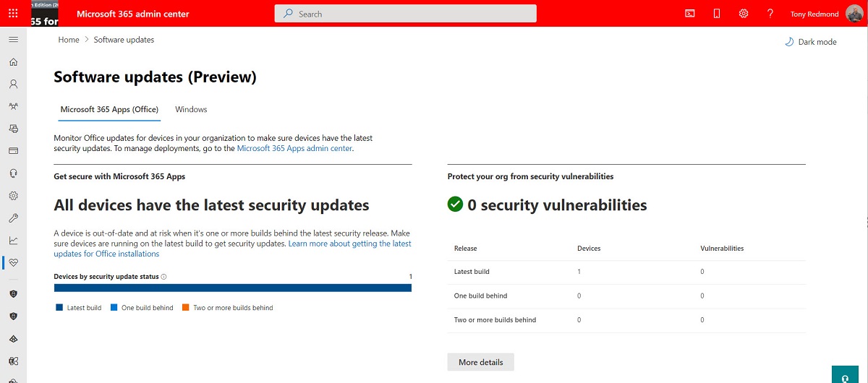Click the Latest build legend swatch
This screenshot has height=383, width=868.
[x=59, y=308]
